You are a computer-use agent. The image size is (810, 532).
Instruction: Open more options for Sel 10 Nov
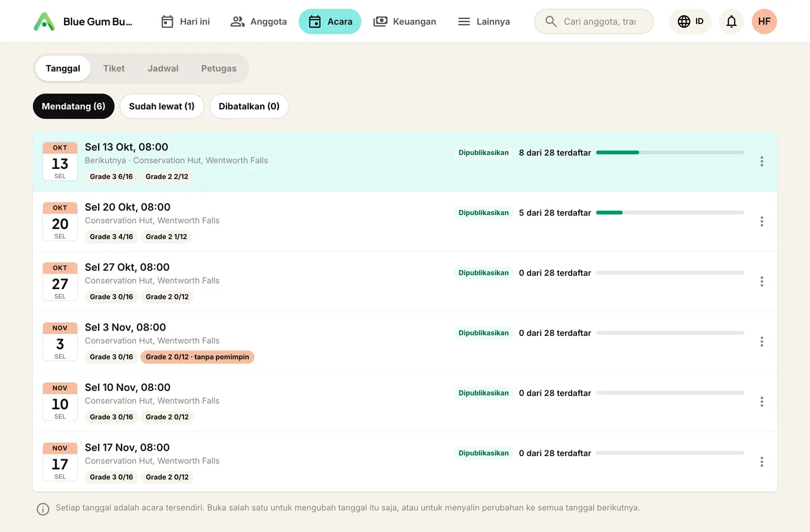click(x=762, y=402)
